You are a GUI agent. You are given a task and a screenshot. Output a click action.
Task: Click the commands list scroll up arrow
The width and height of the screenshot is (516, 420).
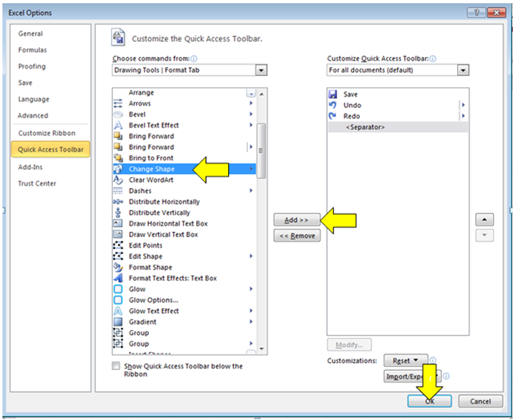pyautogui.click(x=262, y=95)
